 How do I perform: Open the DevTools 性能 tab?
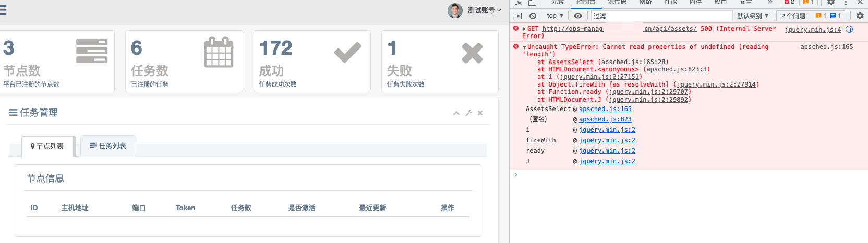point(670,2)
